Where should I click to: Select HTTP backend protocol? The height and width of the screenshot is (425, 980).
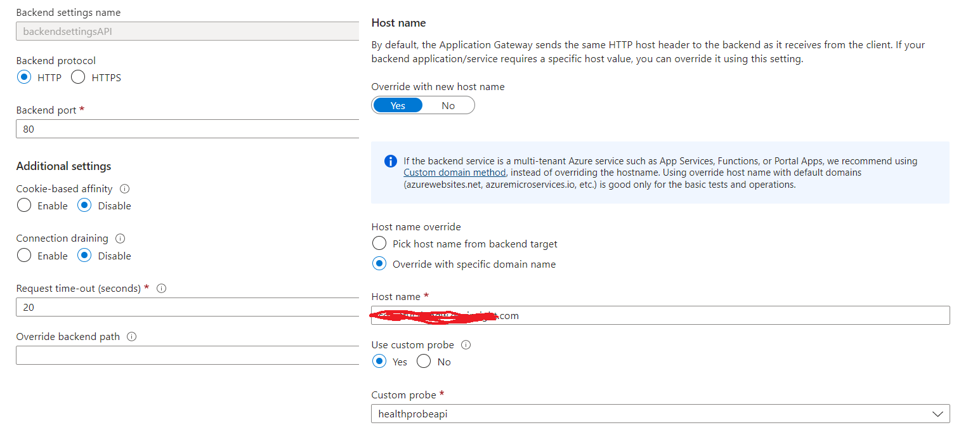point(24,77)
